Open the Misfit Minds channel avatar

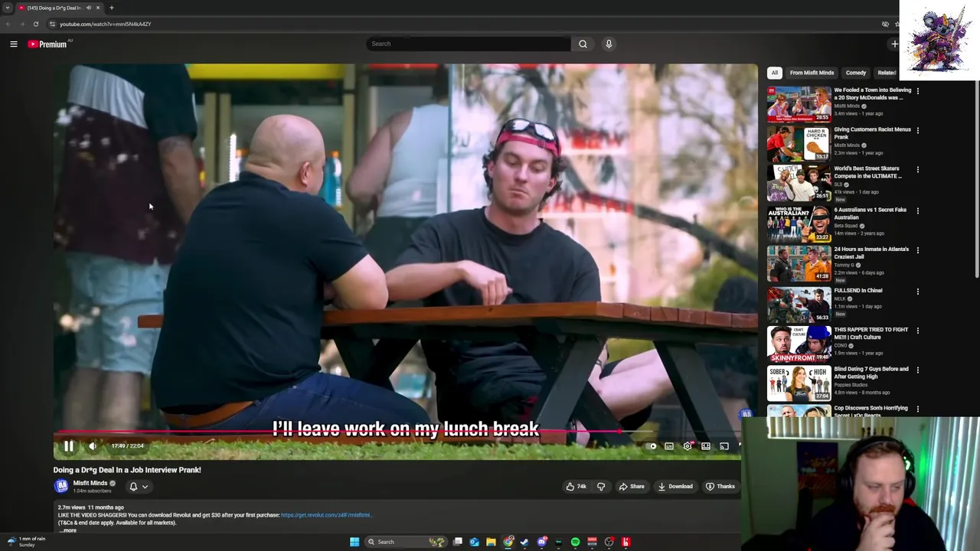coord(60,486)
